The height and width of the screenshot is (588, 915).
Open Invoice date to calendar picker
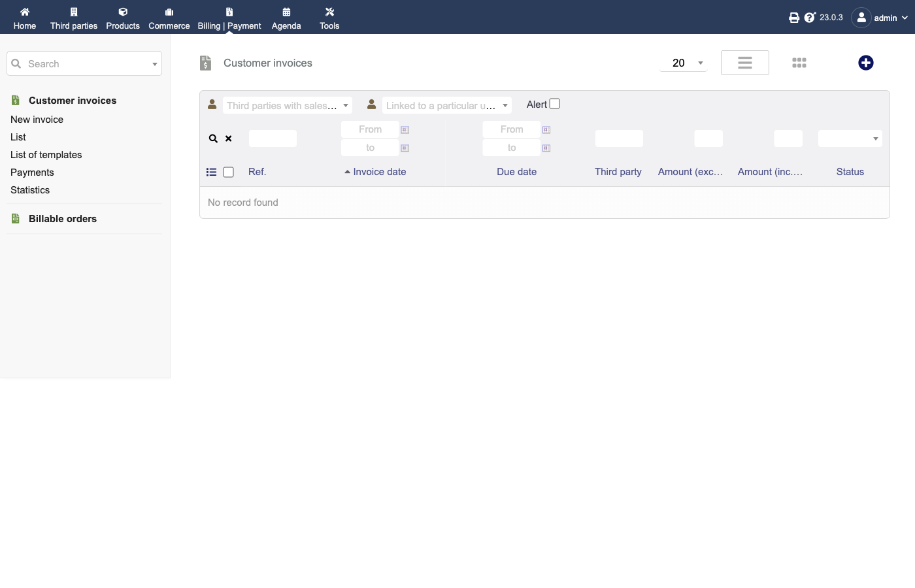pos(405,148)
